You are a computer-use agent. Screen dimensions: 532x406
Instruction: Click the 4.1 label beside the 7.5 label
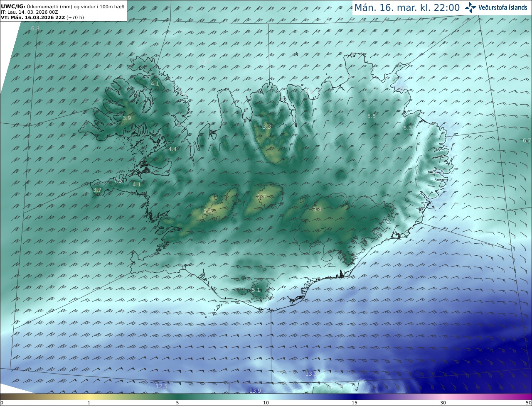136,184
